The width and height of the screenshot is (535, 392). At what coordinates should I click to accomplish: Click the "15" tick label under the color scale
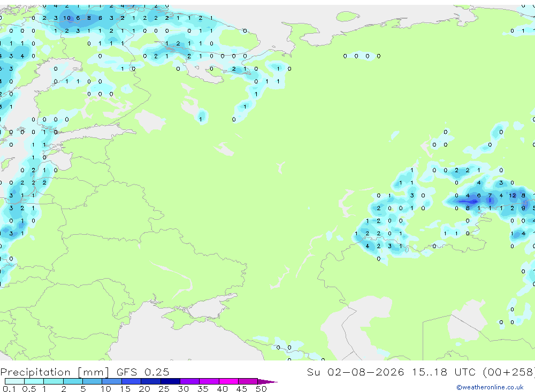pos(125,389)
